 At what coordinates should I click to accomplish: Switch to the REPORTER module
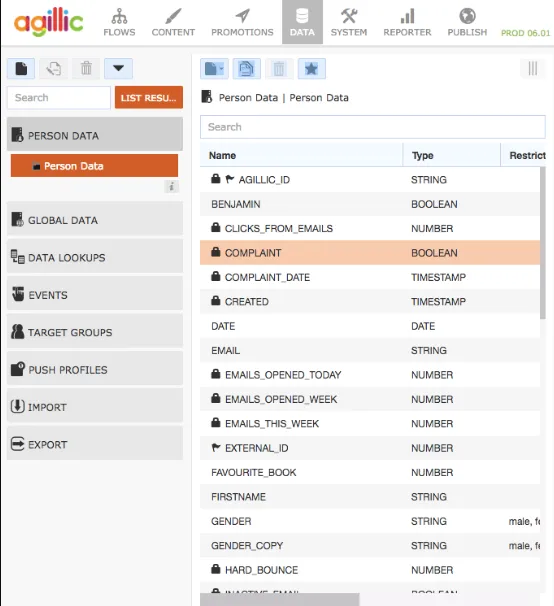407,23
